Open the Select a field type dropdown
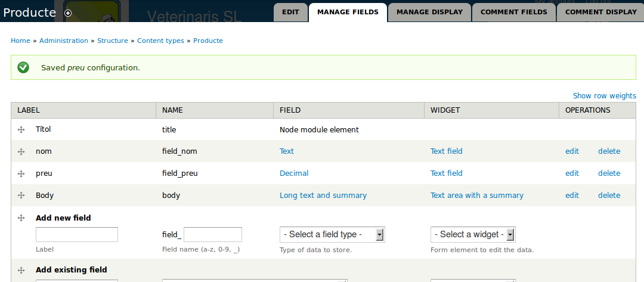 coord(332,235)
